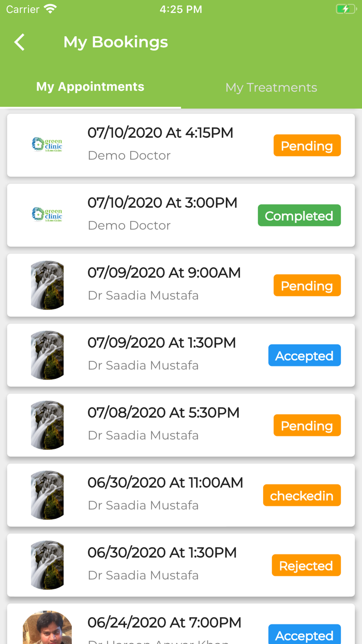Tap the checkedin status on 06/30/2020 booking
Screen dimensions: 362x644
point(301,495)
